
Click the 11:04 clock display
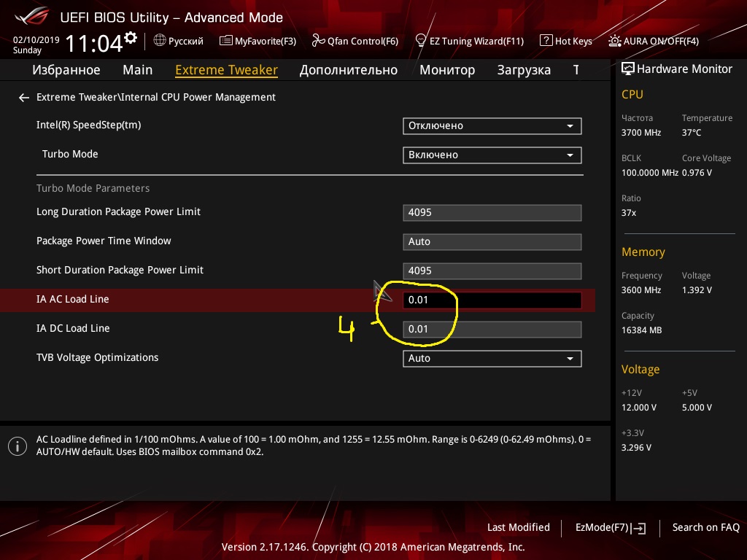(x=94, y=44)
